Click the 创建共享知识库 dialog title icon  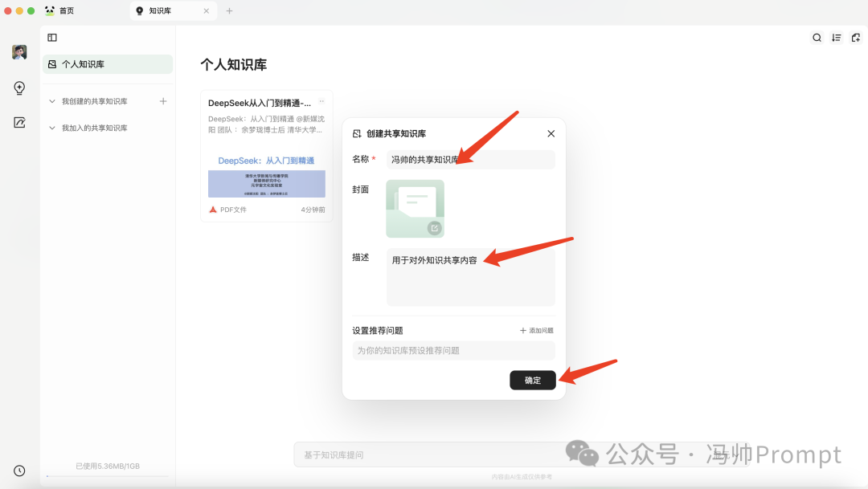[357, 134]
